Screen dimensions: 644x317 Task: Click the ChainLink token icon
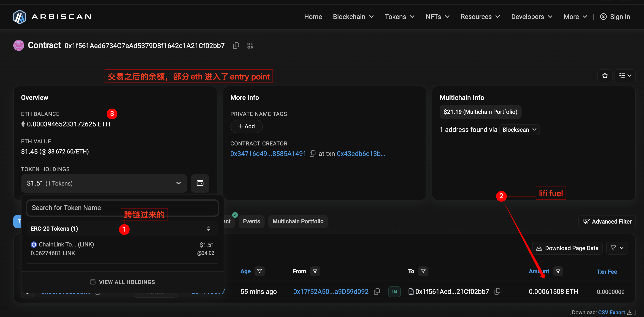click(34, 244)
